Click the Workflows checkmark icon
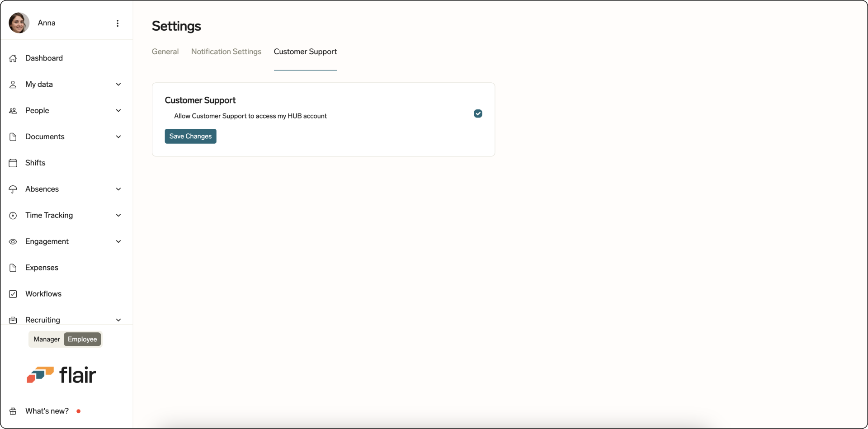This screenshot has width=868, height=429. click(13, 294)
